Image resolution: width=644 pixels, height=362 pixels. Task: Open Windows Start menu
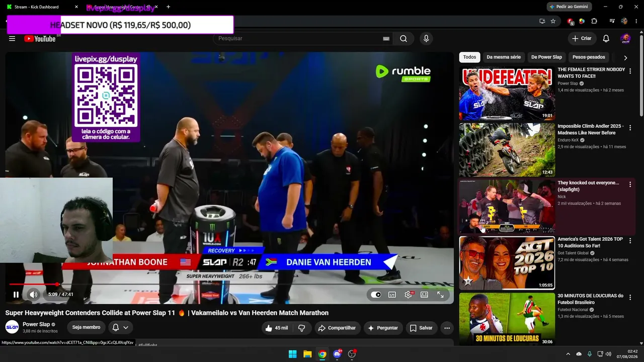pyautogui.click(x=292, y=354)
